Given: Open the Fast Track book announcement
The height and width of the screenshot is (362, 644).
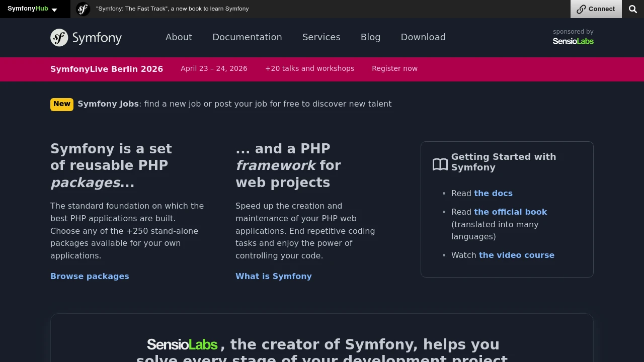Looking at the screenshot, I should [x=173, y=9].
